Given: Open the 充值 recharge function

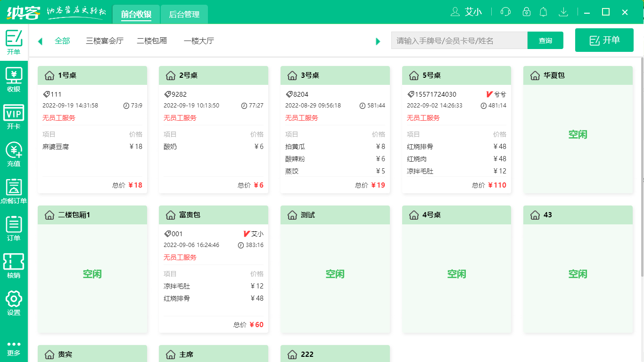Looking at the screenshot, I should click(14, 154).
